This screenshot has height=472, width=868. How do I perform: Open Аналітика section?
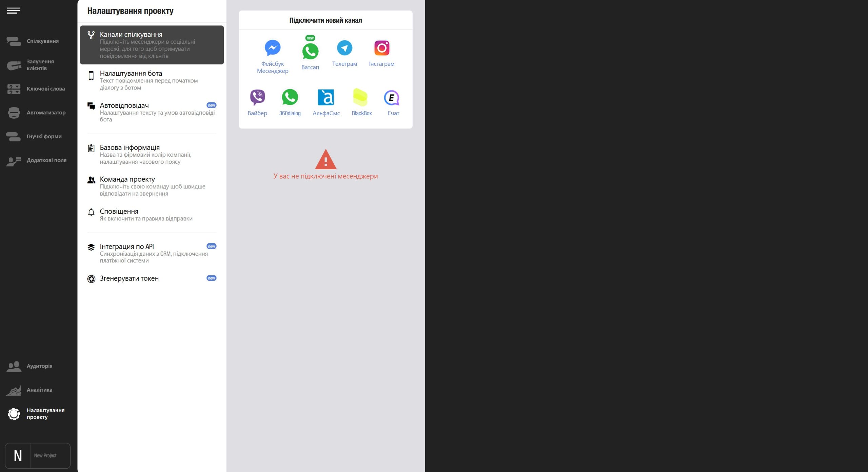point(39,390)
